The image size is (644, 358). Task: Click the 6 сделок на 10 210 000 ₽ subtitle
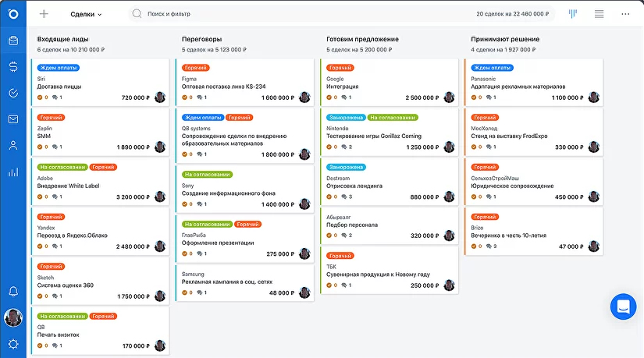(70, 50)
